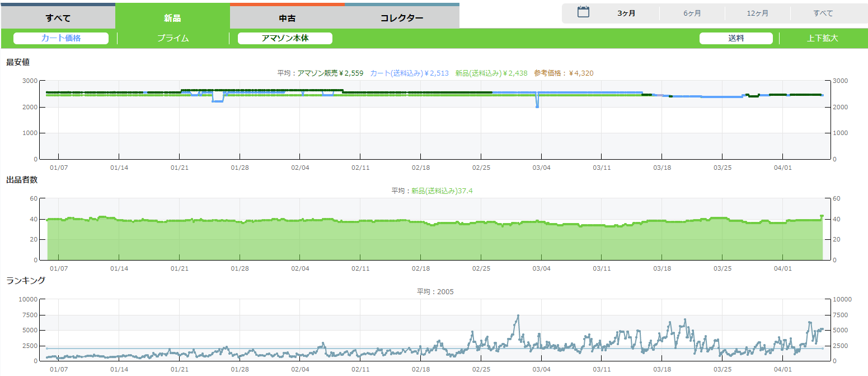Enable the プライム filter

[173, 38]
